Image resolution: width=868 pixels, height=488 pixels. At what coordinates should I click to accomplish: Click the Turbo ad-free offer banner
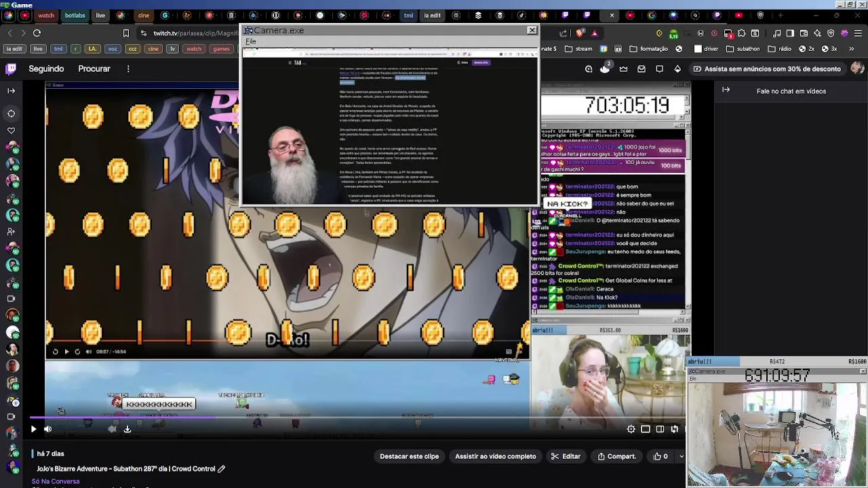click(766, 68)
